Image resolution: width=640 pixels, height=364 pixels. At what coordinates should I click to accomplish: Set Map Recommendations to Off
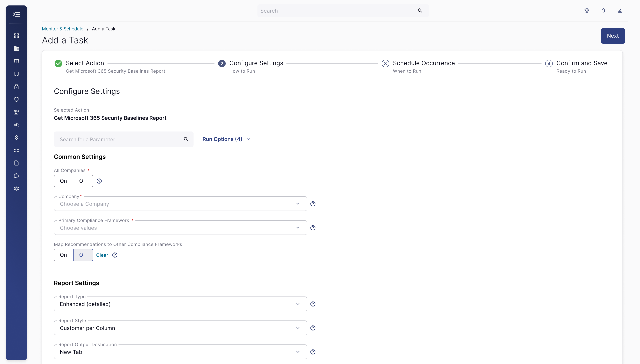[83, 255]
